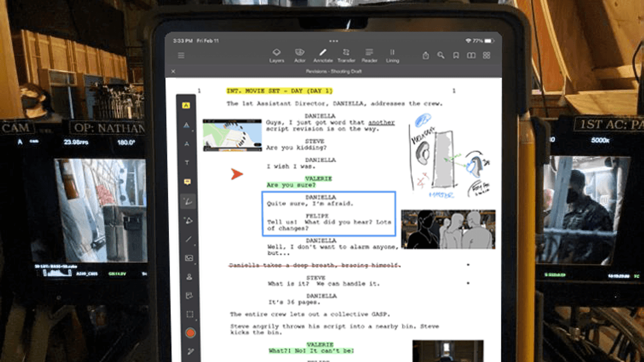Tap the highlighted line 'Are you sure?'
This screenshot has width=644, height=362.
291,185
